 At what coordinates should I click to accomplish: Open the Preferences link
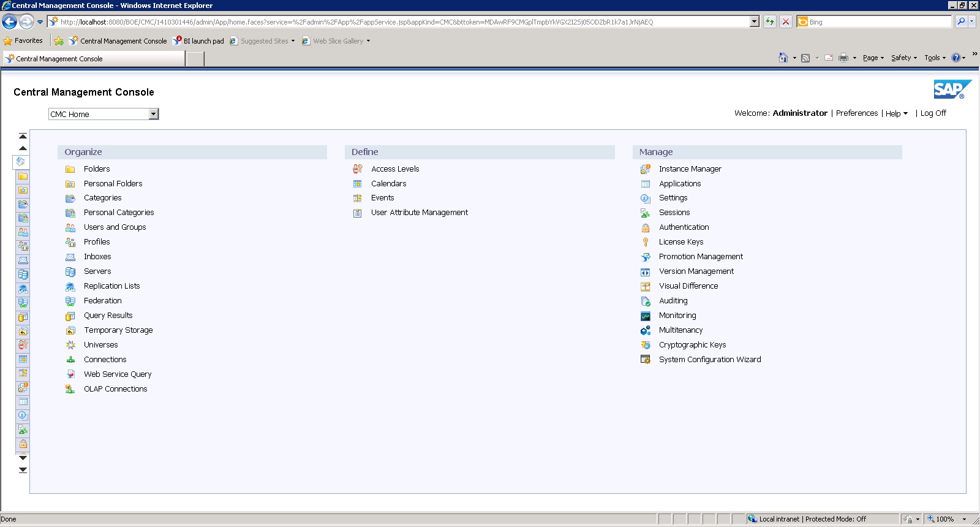856,113
